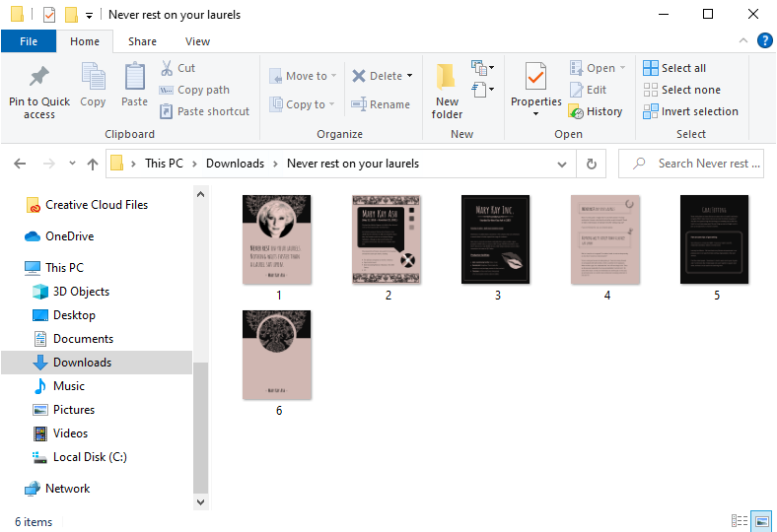Screen dimensions: 777x532
Task: Click Invert selection
Action: tap(690, 111)
